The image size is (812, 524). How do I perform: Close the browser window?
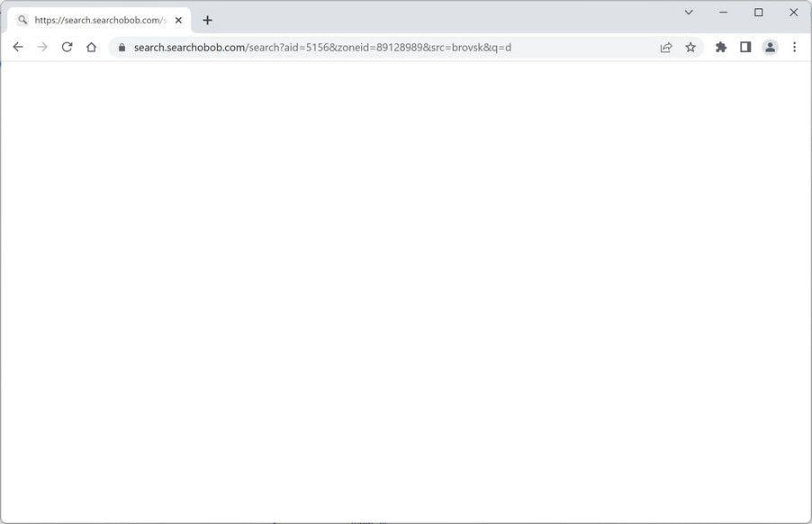[793, 12]
